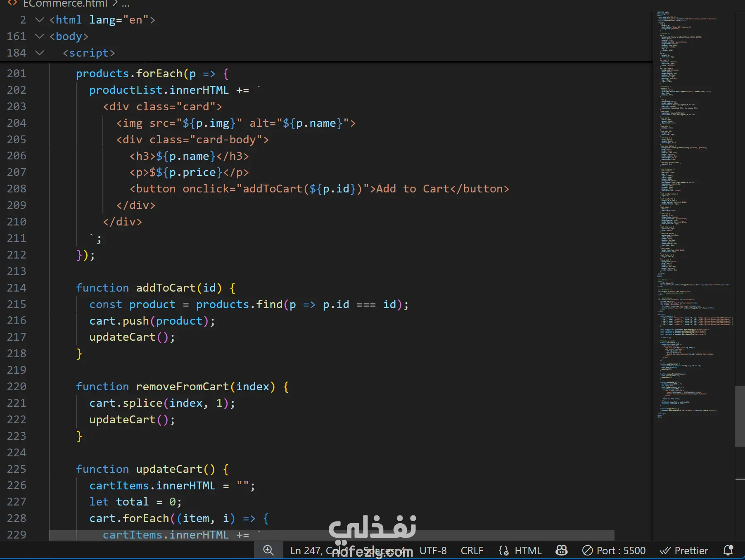745x560 pixels.
Task: Click line number 225 in the gutter
Action: pos(17,469)
